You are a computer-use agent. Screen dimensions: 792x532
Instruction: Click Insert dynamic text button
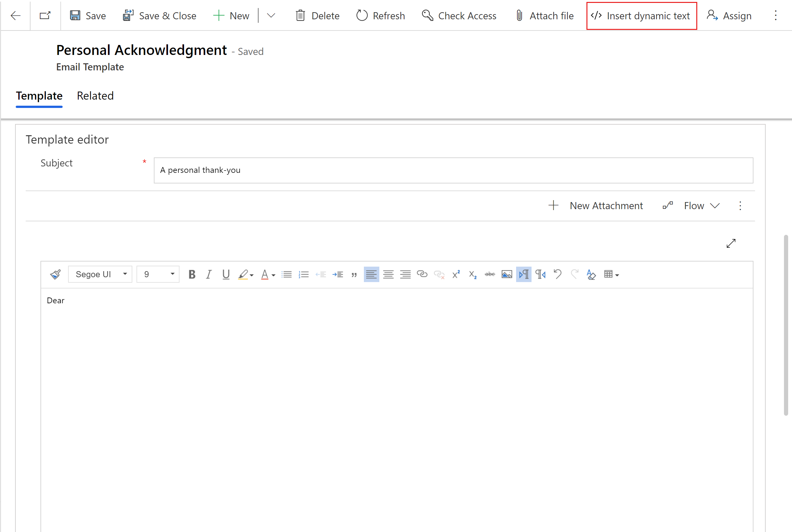click(640, 15)
